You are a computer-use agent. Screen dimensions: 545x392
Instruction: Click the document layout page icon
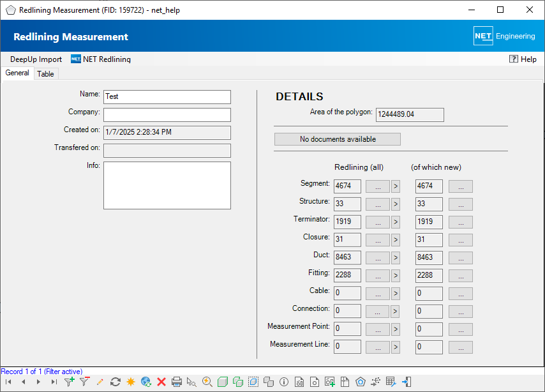click(x=345, y=382)
